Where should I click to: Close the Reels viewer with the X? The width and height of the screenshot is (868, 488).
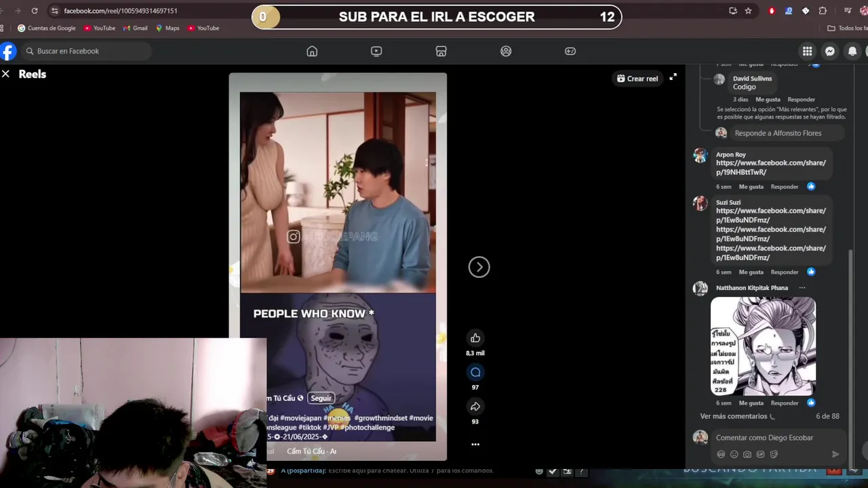5,74
